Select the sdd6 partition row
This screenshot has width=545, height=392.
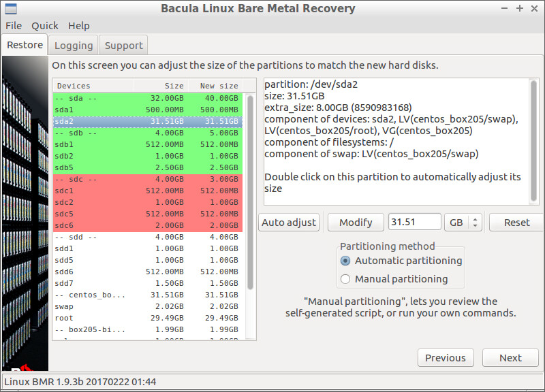(x=148, y=272)
